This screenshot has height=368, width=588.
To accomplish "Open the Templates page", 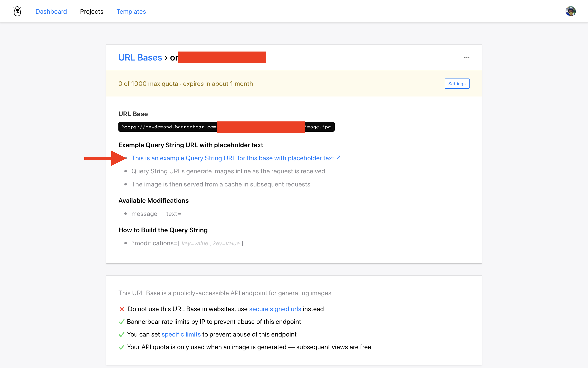I will (x=131, y=11).
